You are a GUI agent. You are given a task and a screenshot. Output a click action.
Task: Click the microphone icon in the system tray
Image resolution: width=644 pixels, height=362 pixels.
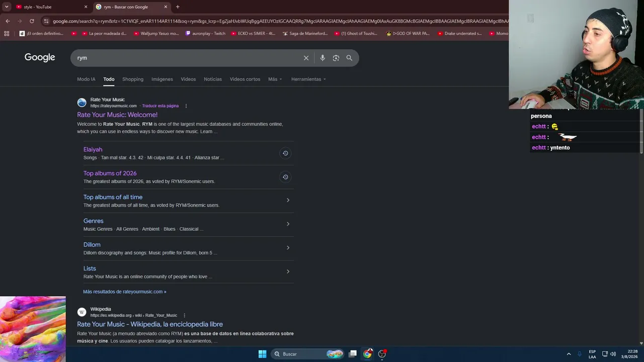coord(580,354)
